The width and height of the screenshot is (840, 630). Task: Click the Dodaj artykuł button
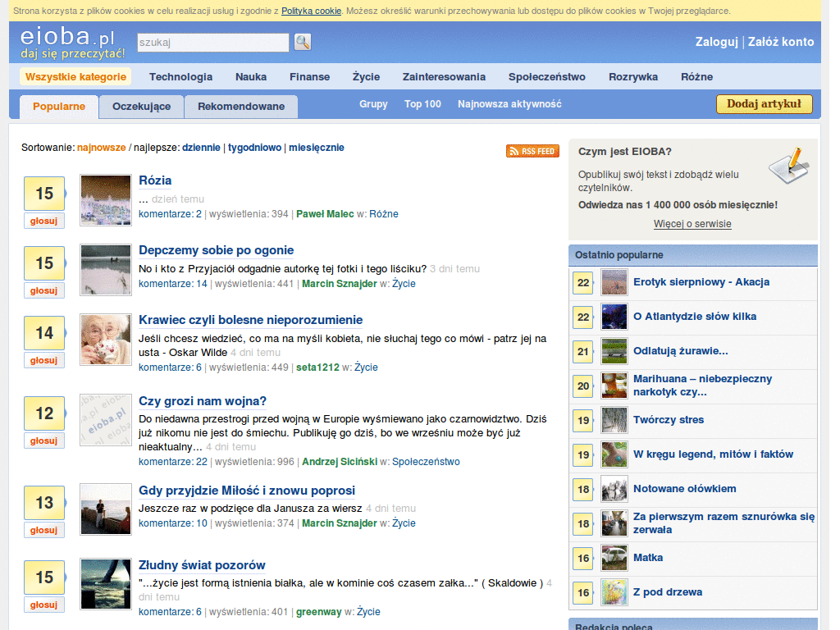[x=764, y=104]
